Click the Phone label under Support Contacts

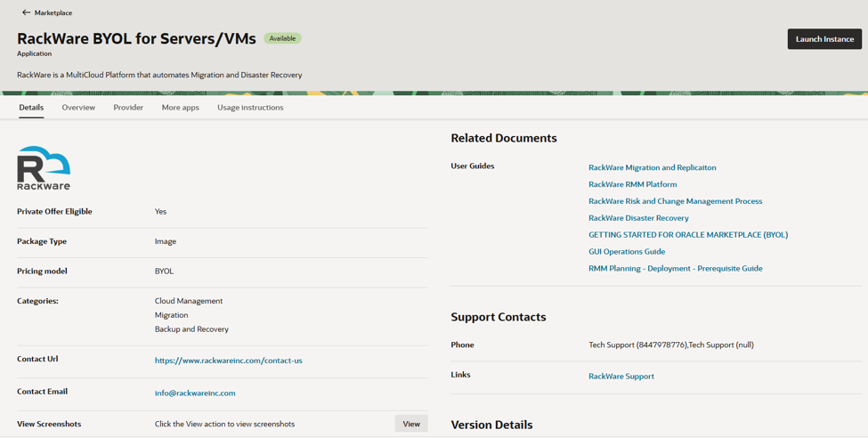pyautogui.click(x=462, y=345)
